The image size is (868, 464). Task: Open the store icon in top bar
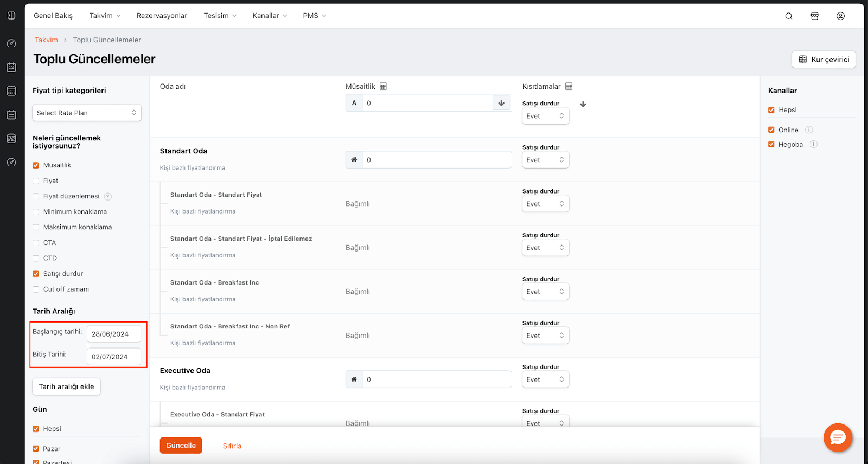(814, 16)
